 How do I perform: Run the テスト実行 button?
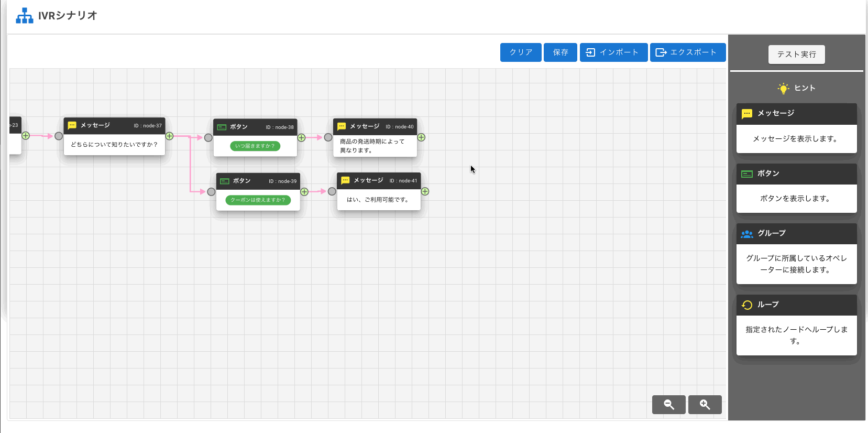(x=796, y=55)
